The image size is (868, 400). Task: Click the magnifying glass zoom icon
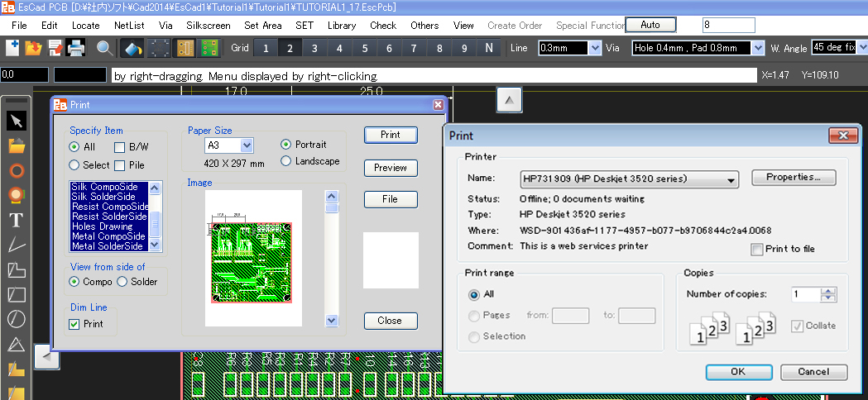104,48
